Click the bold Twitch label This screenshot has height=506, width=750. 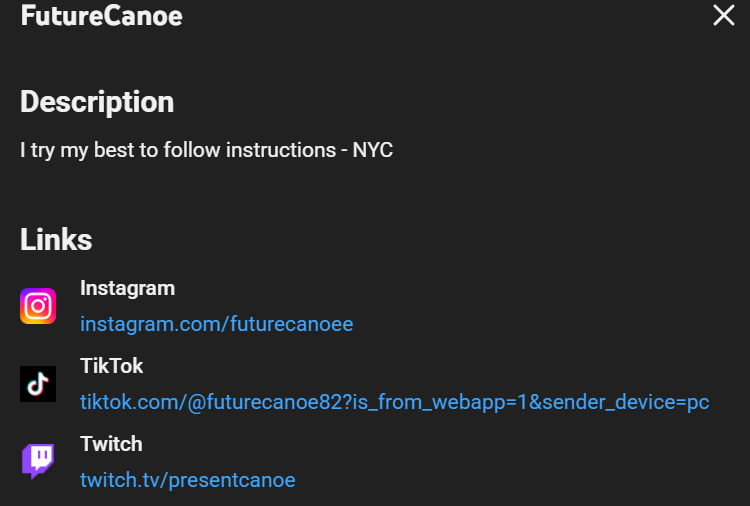click(111, 444)
